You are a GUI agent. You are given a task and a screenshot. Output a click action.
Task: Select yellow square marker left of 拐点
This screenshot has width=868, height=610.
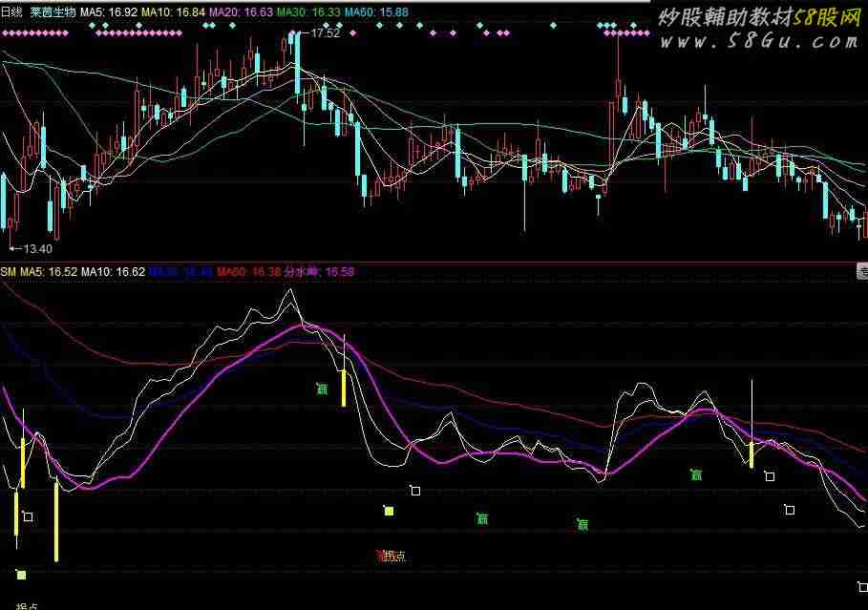coord(389,512)
